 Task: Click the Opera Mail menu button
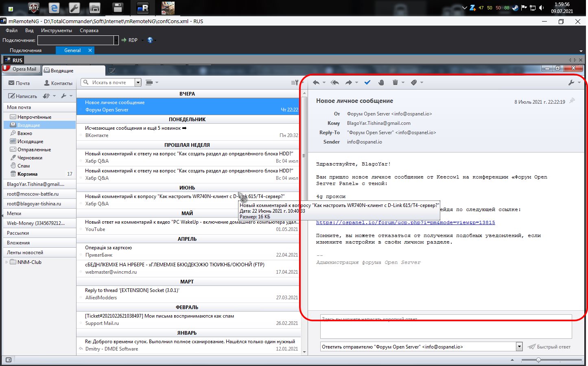(20, 69)
